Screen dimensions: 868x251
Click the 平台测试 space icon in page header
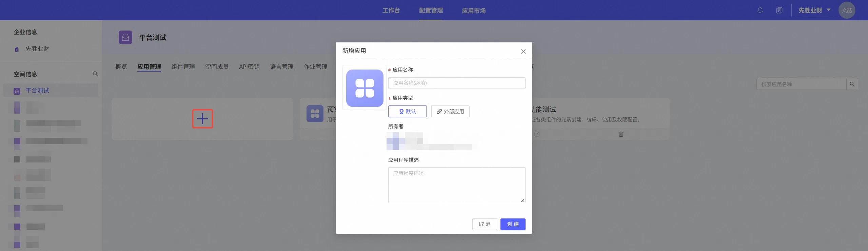tap(125, 37)
